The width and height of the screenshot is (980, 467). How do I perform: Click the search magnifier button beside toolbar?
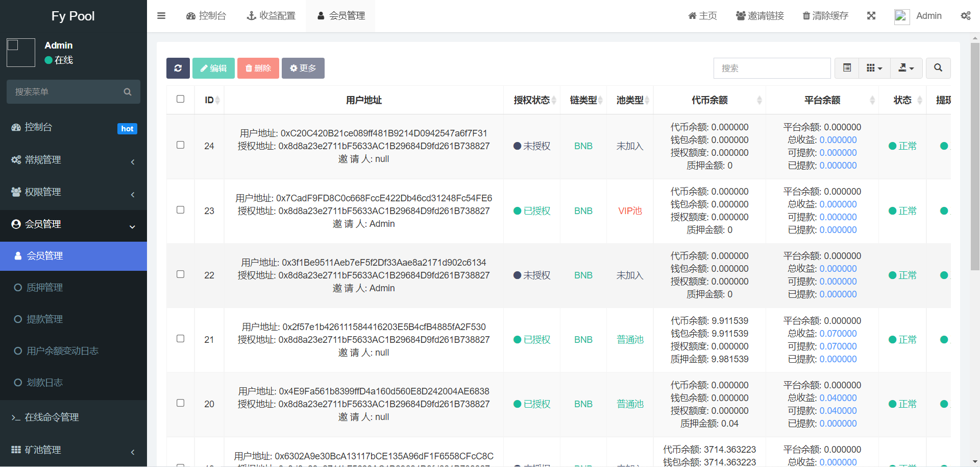coord(938,68)
